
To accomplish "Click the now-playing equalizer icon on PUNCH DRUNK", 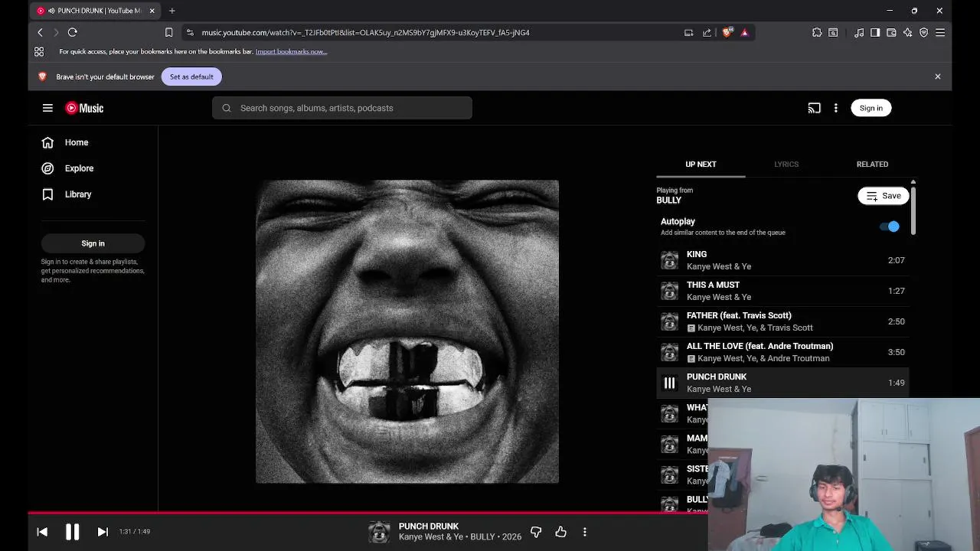I will point(669,383).
